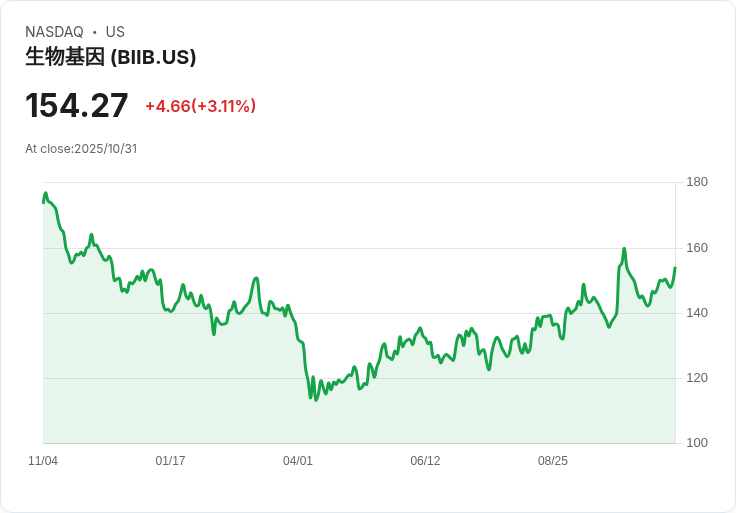
Task: Click the current price 154.27
Action: pyautogui.click(x=77, y=106)
